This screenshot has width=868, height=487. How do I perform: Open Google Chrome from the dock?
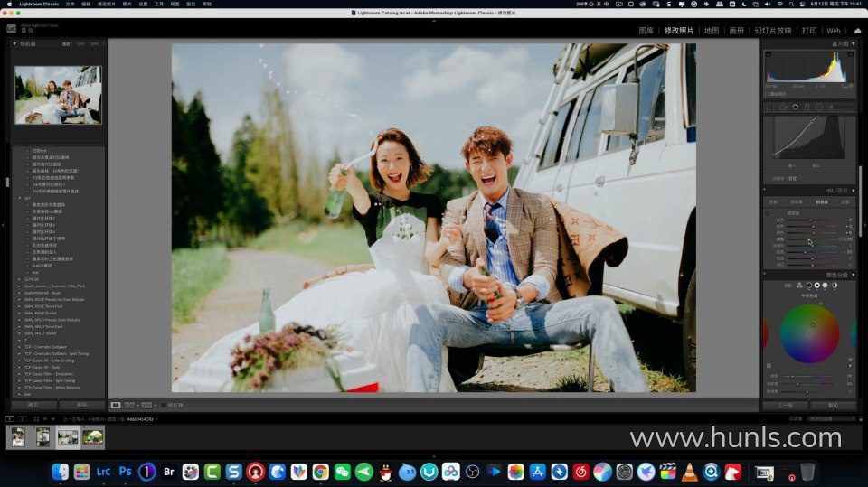321,472
